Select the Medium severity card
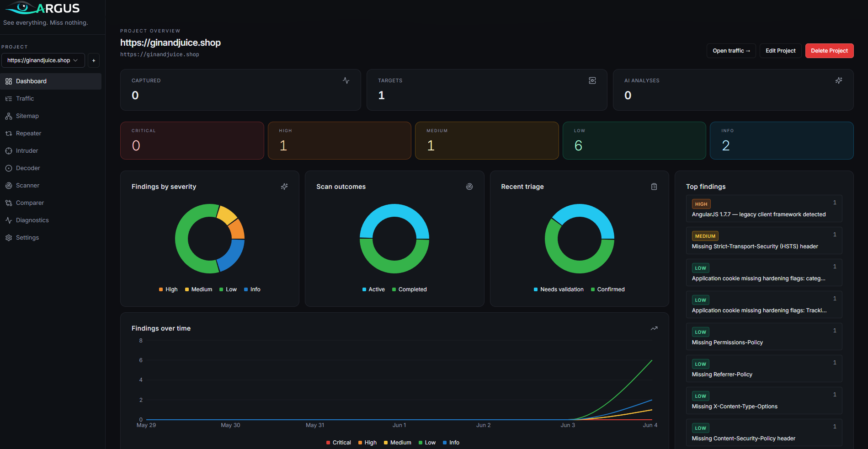 point(487,141)
